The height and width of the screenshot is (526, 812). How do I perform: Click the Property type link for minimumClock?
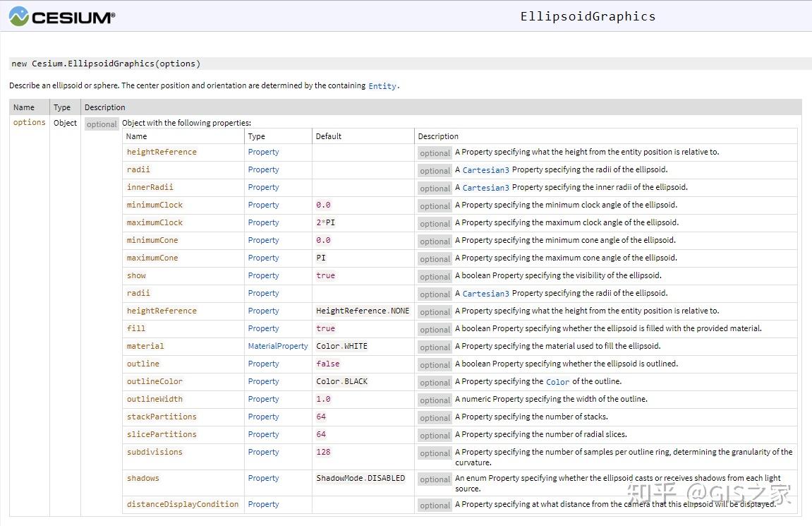[x=263, y=205]
